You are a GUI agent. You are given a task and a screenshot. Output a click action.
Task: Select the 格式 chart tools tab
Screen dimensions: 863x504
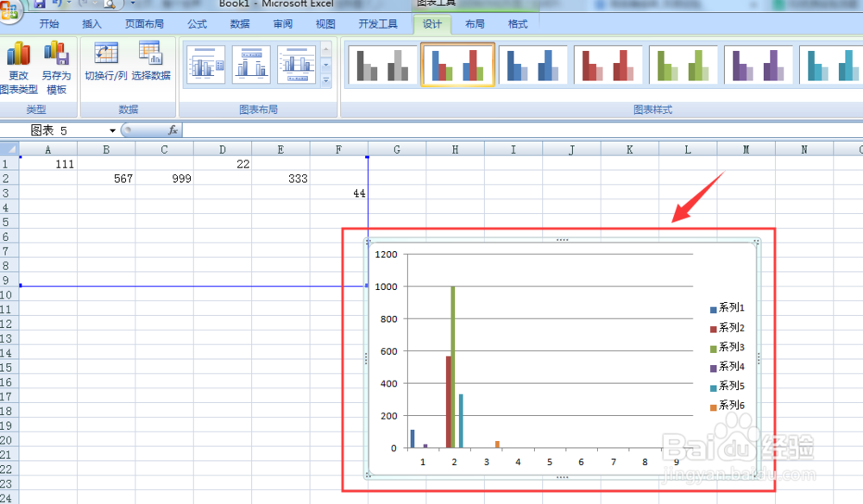click(x=517, y=23)
